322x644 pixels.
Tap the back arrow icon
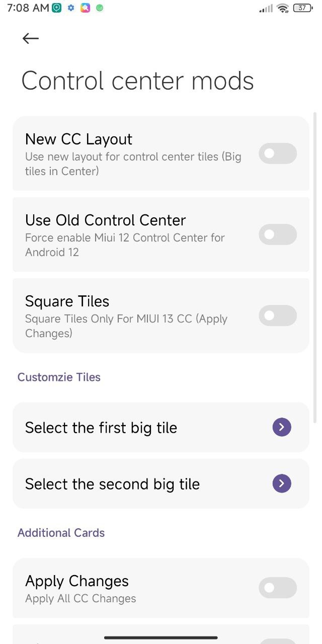click(31, 39)
